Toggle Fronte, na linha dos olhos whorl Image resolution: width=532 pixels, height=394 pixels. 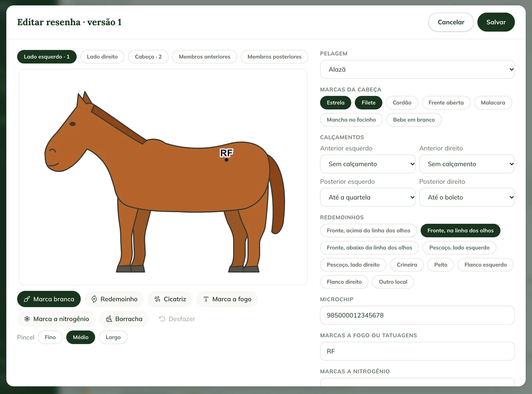(460, 231)
